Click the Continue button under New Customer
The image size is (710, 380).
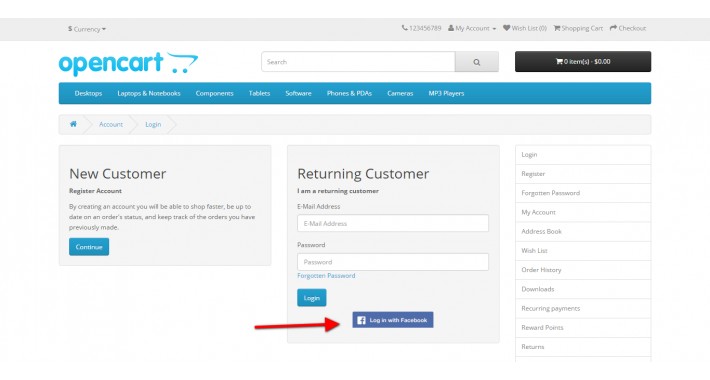coord(89,247)
